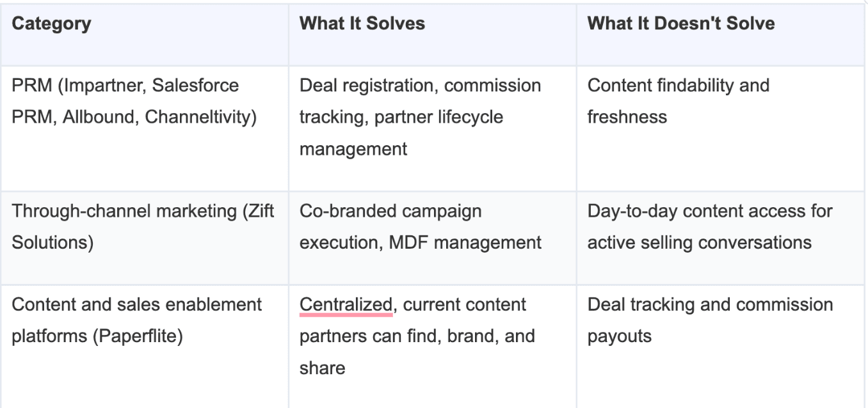The height and width of the screenshot is (408, 868).
Task: Select the Deal registration, commission tracking cell
Action: [x=432, y=128]
